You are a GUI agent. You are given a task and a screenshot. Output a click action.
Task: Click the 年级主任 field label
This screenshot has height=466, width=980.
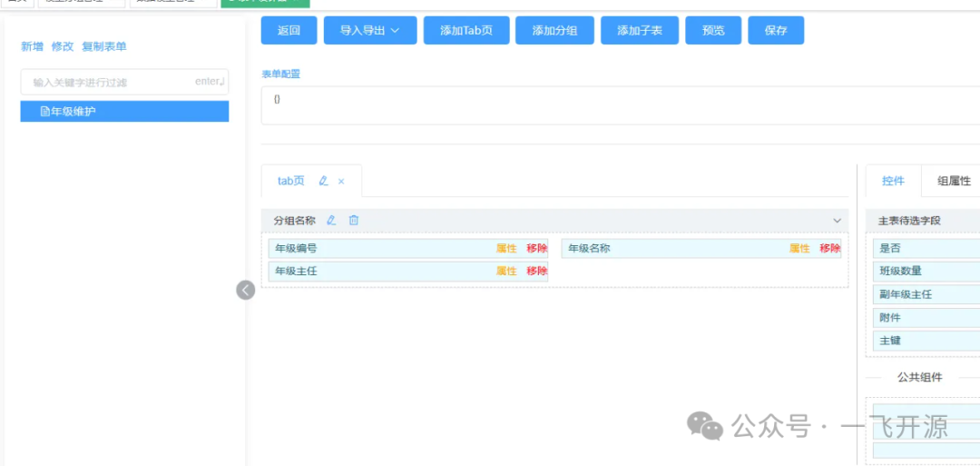point(296,271)
